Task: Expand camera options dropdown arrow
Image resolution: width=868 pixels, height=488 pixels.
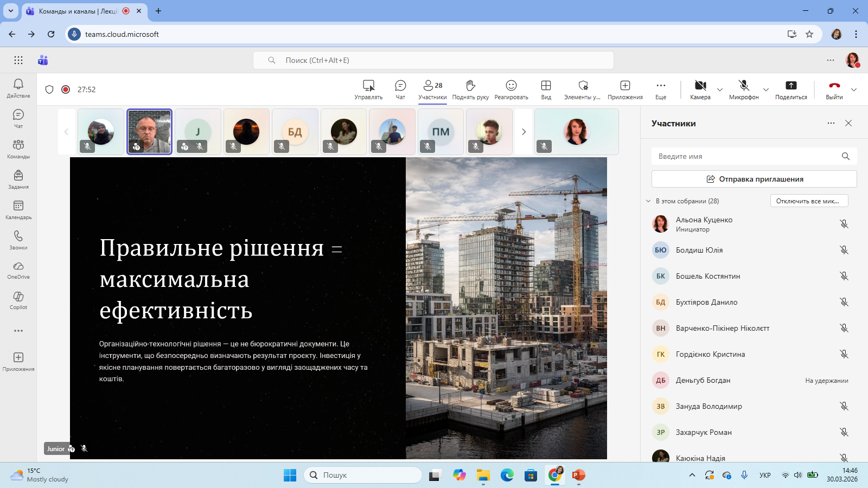Action: (x=720, y=90)
